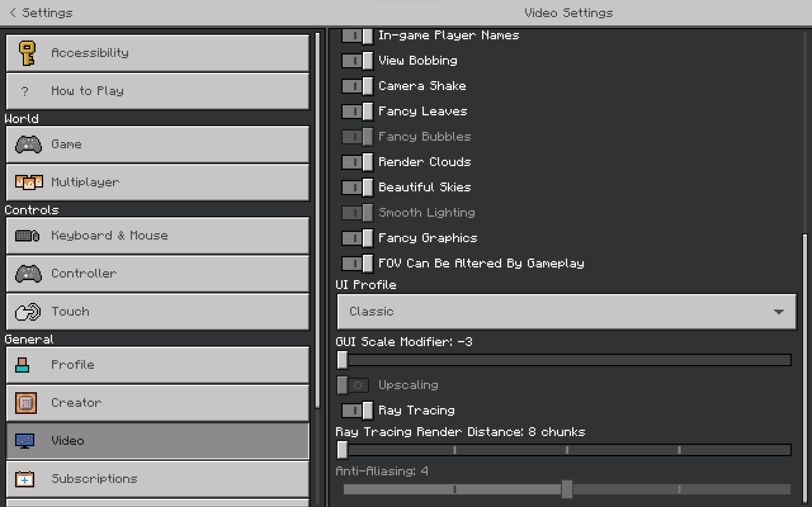Disable the Fancy Leaves toggle
The height and width of the screenshot is (507, 812).
click(x=357, y=111)
